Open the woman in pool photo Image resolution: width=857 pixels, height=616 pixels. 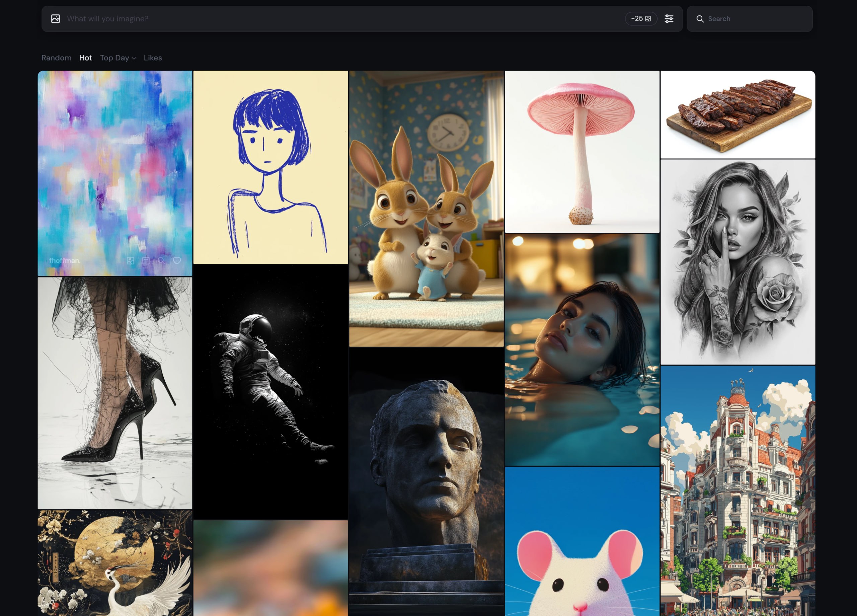click(582, 350)
